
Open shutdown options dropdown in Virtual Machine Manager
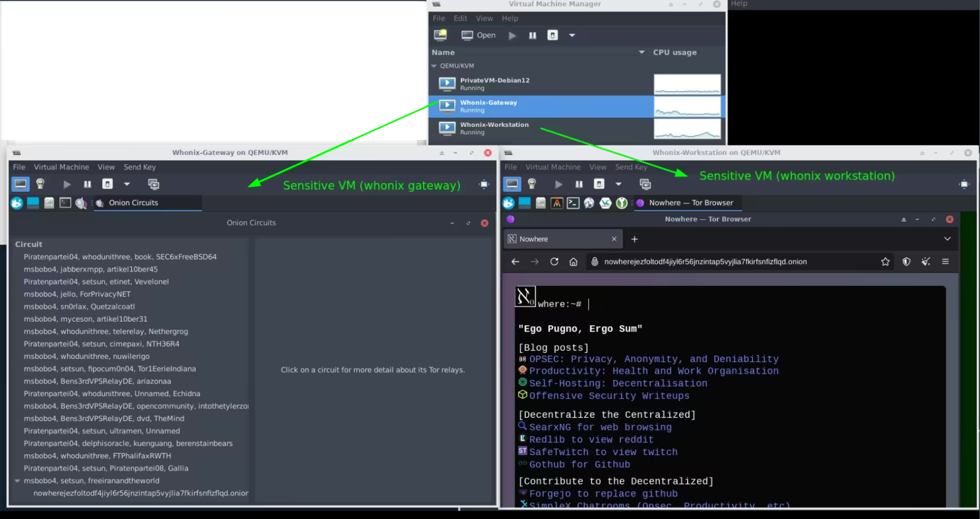572,35
